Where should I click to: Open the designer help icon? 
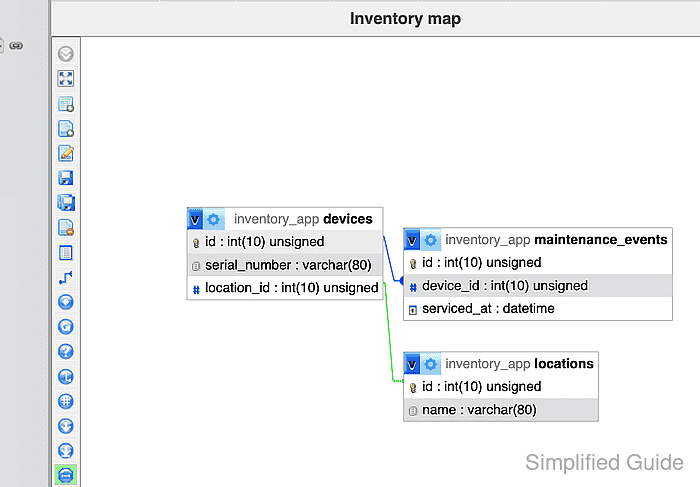66,352
